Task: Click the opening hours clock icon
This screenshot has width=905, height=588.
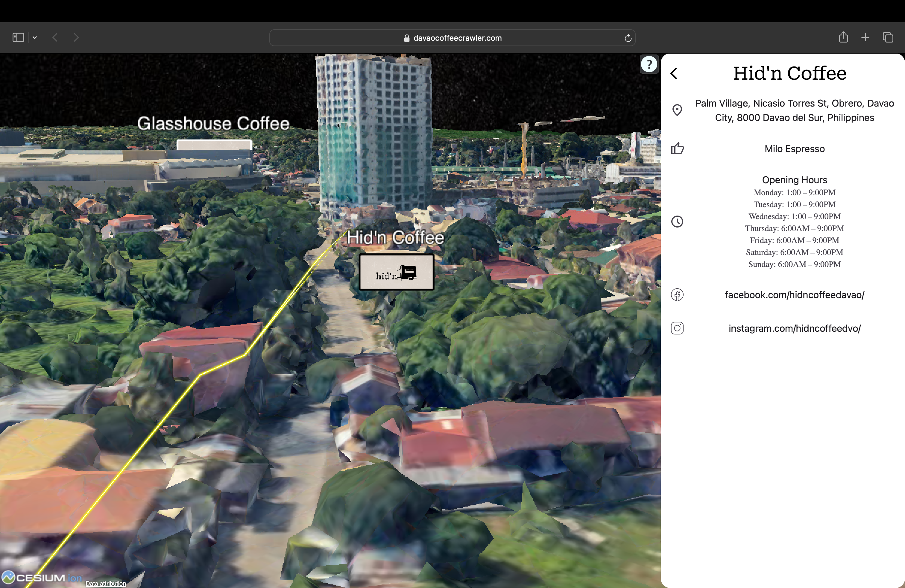Action: click(677, 222)
